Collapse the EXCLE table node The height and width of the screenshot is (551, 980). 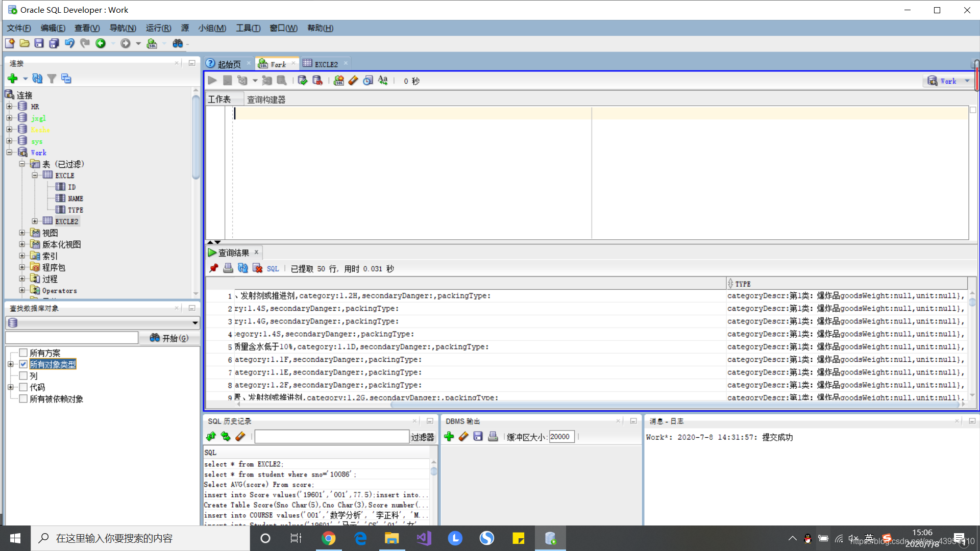tap(35, 175)
